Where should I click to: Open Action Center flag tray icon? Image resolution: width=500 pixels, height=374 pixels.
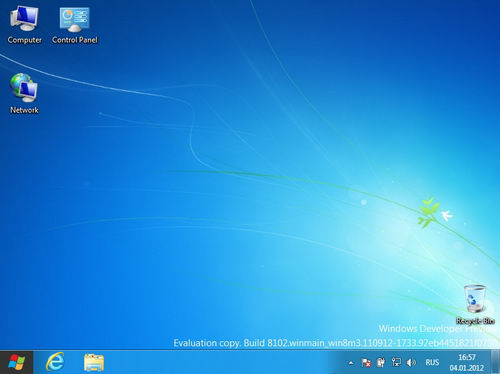(x=366, y=362)
